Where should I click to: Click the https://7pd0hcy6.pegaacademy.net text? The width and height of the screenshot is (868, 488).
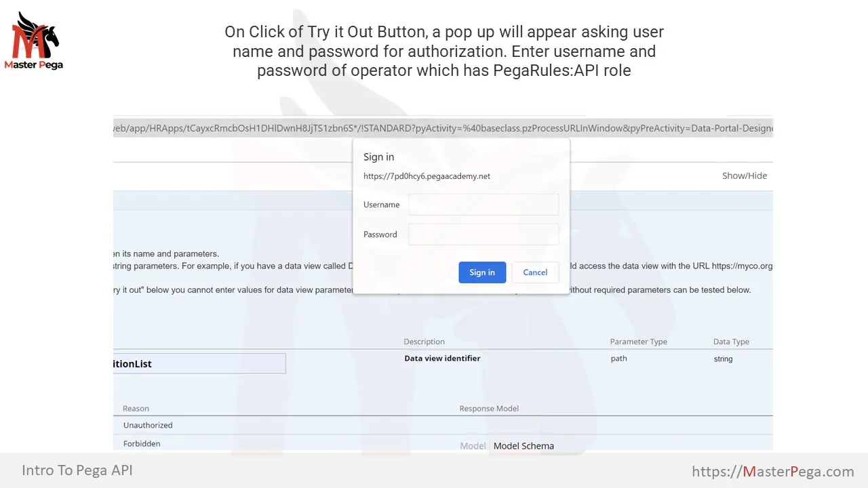427,176
